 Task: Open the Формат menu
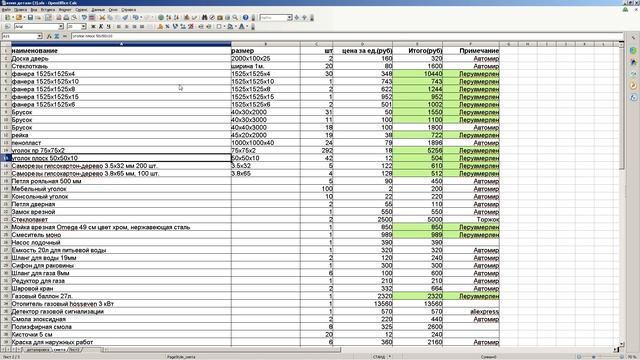tap(65, 9)
